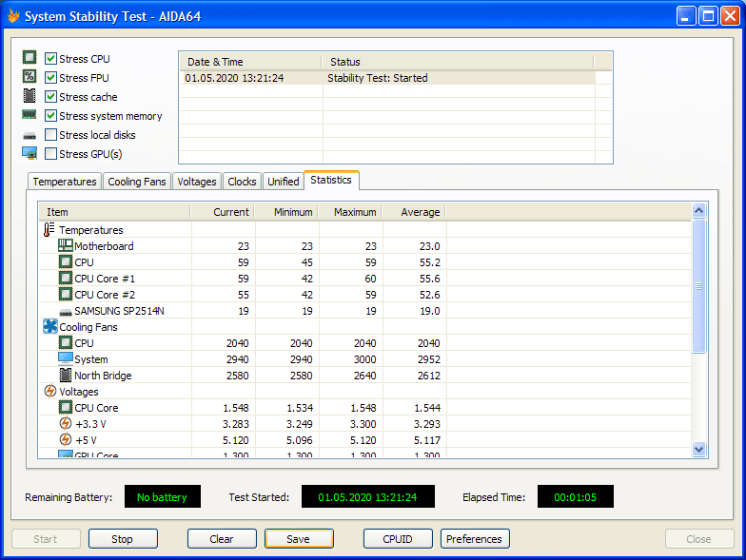Image resolution: width=746 pixels, height=560 pixels.
Task: Click the '55.6' average value of CPU Core #1
Action: pos(430,279)
